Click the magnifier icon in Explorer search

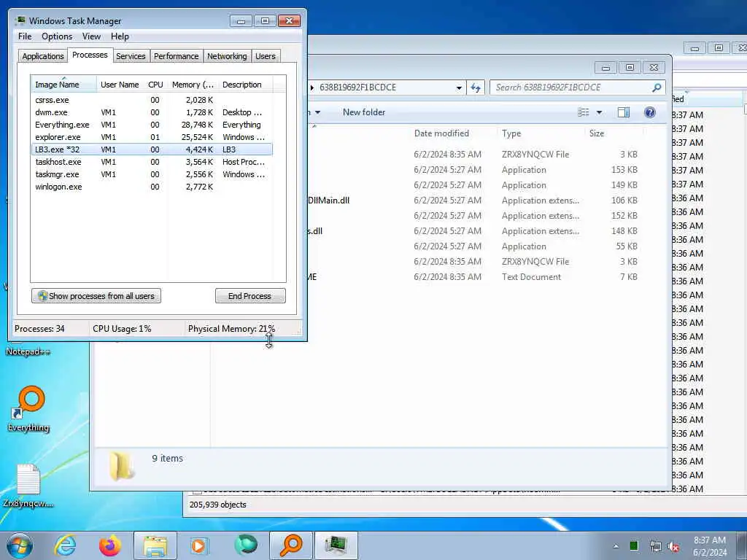point(657,87)
